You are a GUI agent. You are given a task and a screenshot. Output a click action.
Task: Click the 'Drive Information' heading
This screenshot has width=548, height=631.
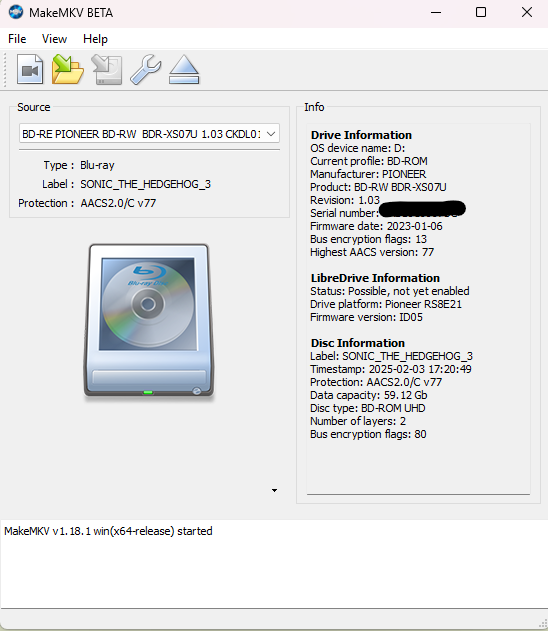coord(361,135)
